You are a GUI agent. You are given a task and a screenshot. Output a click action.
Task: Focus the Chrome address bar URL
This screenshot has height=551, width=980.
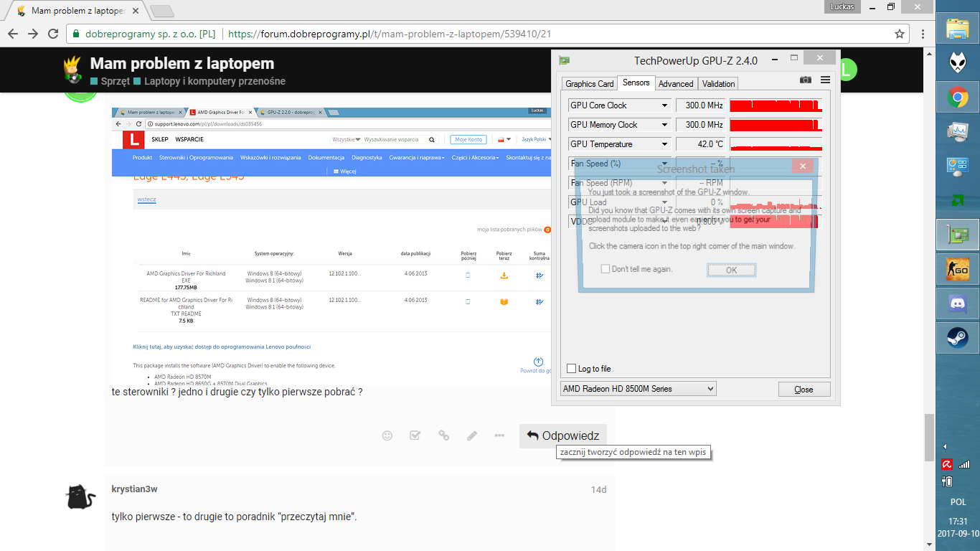[390, 34]
